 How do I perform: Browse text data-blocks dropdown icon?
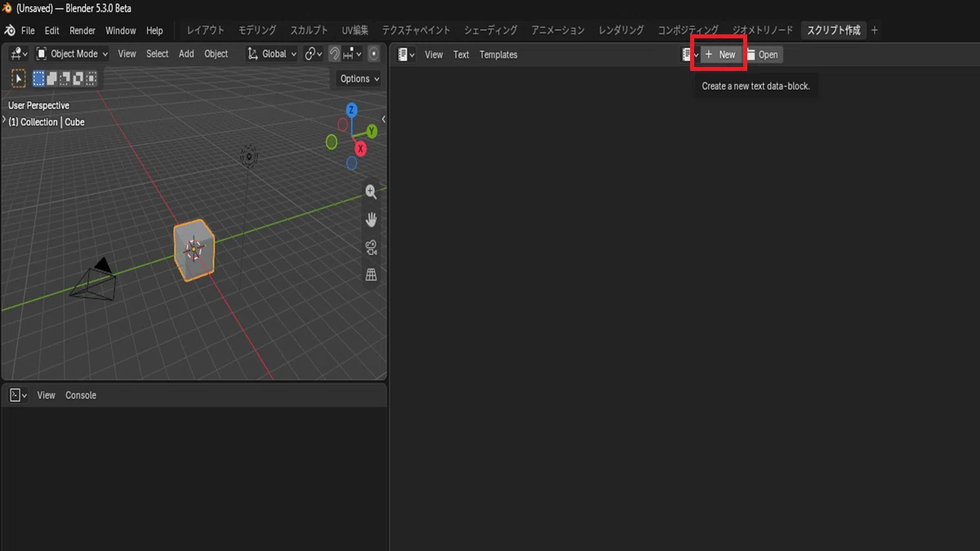click(x=690, y=55)
